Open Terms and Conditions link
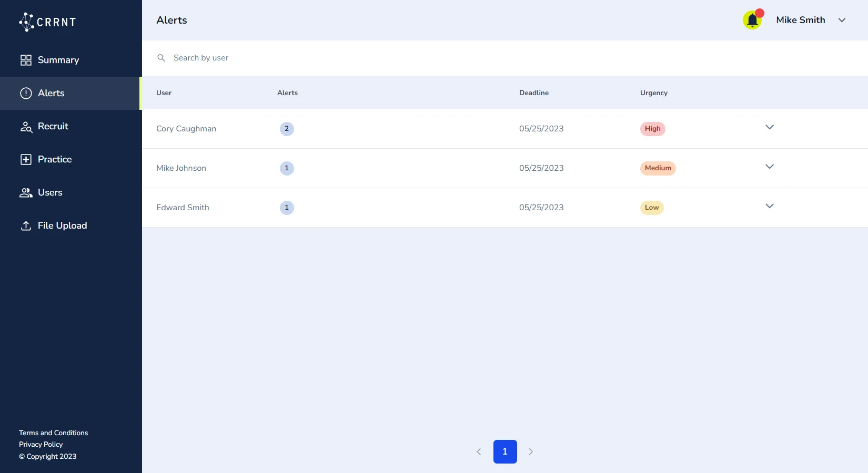 [53, 433]
